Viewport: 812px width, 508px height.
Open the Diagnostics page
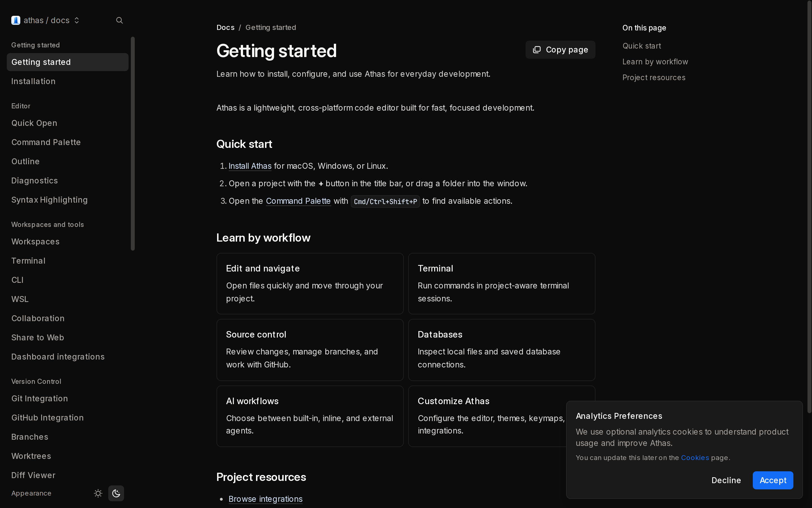coord(67,180)
